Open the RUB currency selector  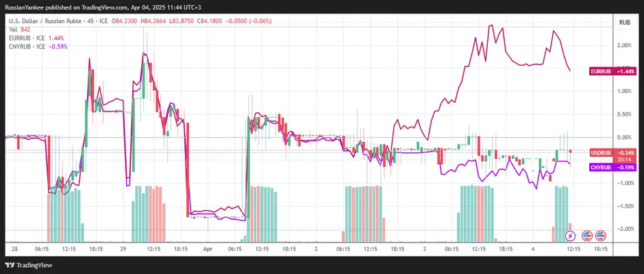coord(624,23)
